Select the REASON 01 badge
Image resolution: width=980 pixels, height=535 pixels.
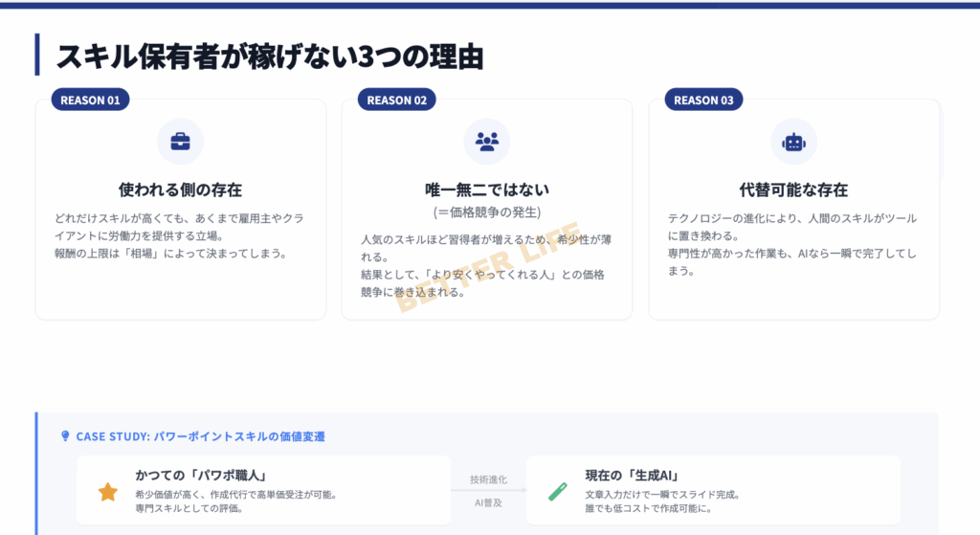point(90,100)
